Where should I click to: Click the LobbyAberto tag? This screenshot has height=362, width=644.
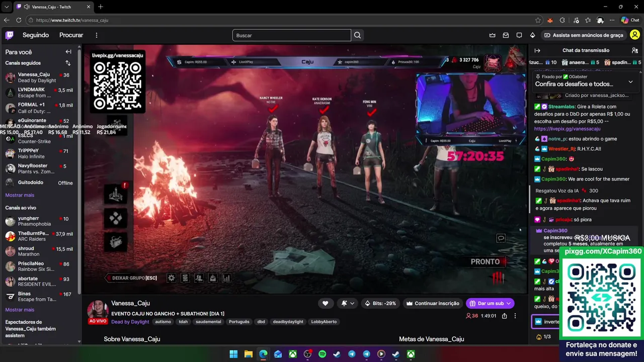[324, 322]
